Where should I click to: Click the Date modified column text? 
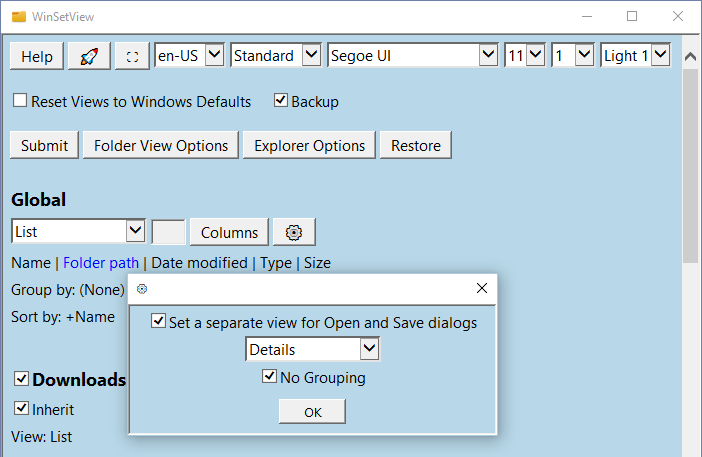coord(199,263)
